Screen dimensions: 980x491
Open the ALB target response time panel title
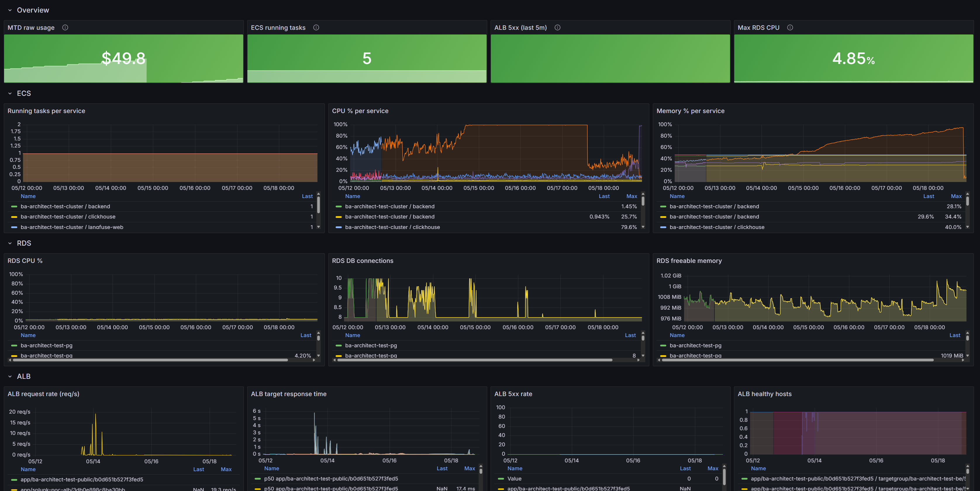[289, 394]
